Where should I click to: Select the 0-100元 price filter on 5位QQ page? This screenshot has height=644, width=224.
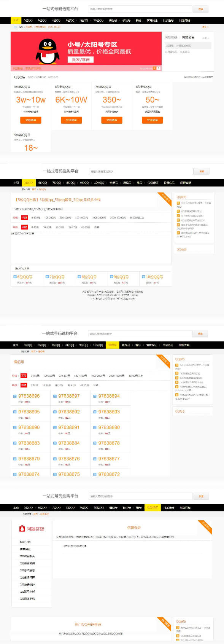point(35,218)
